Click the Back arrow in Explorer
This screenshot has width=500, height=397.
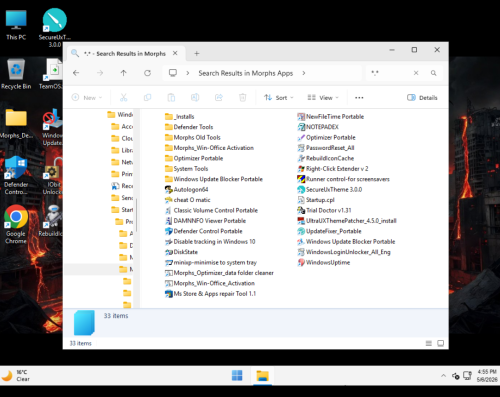[x=76, y=73]
